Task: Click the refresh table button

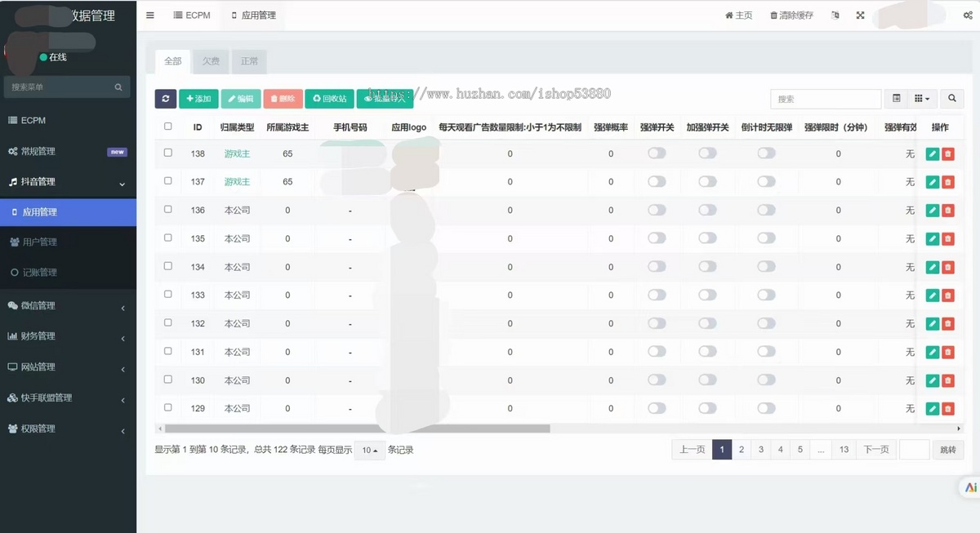Action: [x=166, y=99]
